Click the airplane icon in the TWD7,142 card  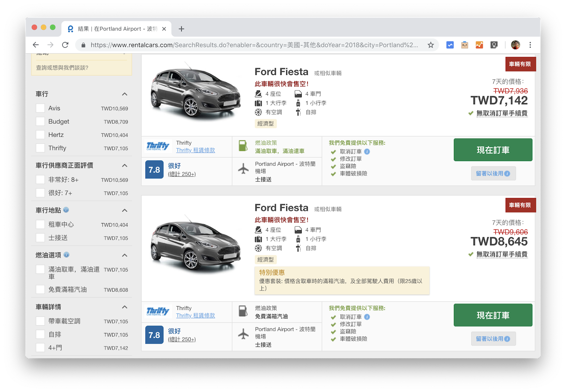coord(243,169)
